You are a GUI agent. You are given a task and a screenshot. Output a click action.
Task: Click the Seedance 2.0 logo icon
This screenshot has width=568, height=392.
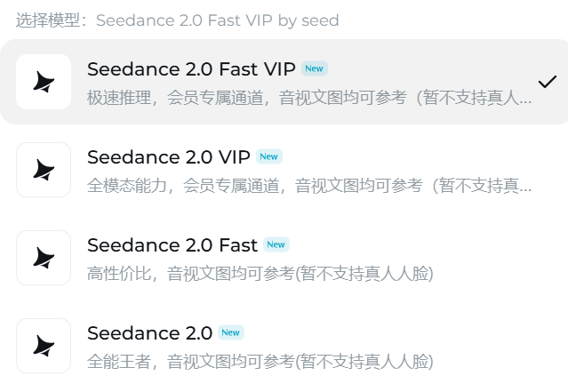(x=44, y=346)
